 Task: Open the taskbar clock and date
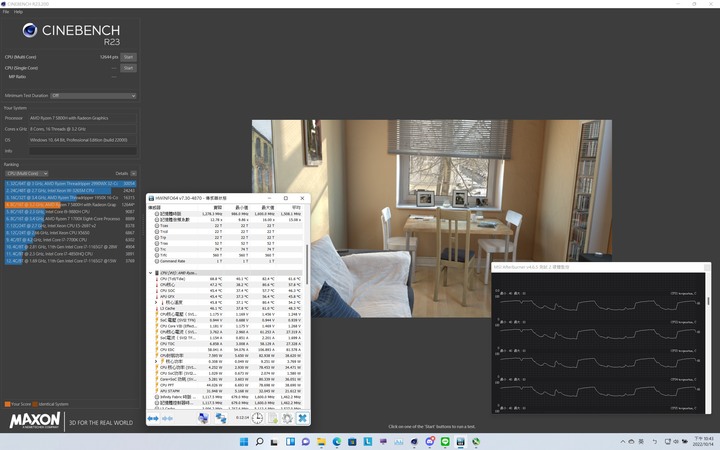(703, 442)
